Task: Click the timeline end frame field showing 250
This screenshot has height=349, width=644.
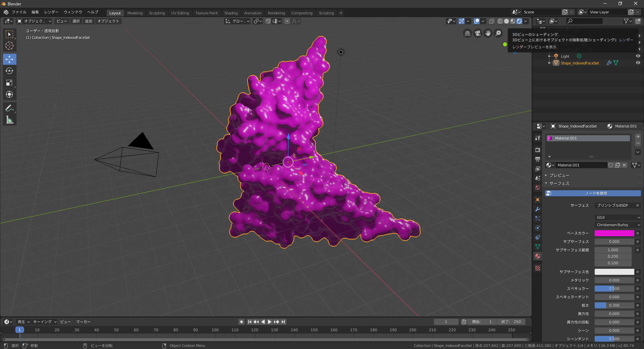Action: [512, 322]
